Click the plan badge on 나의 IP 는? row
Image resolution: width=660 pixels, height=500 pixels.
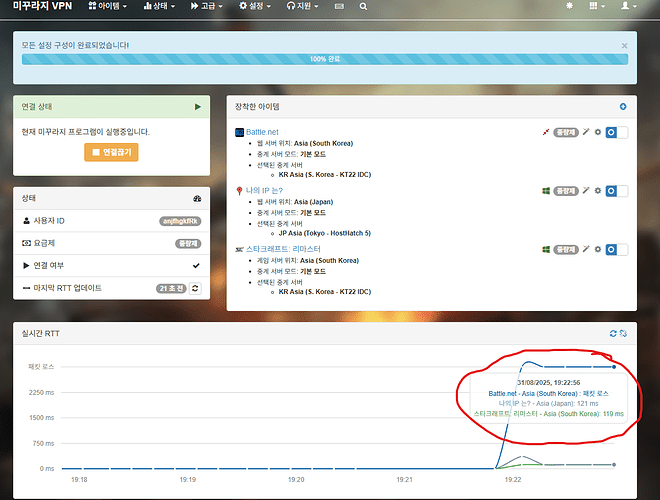pos(566,191)
